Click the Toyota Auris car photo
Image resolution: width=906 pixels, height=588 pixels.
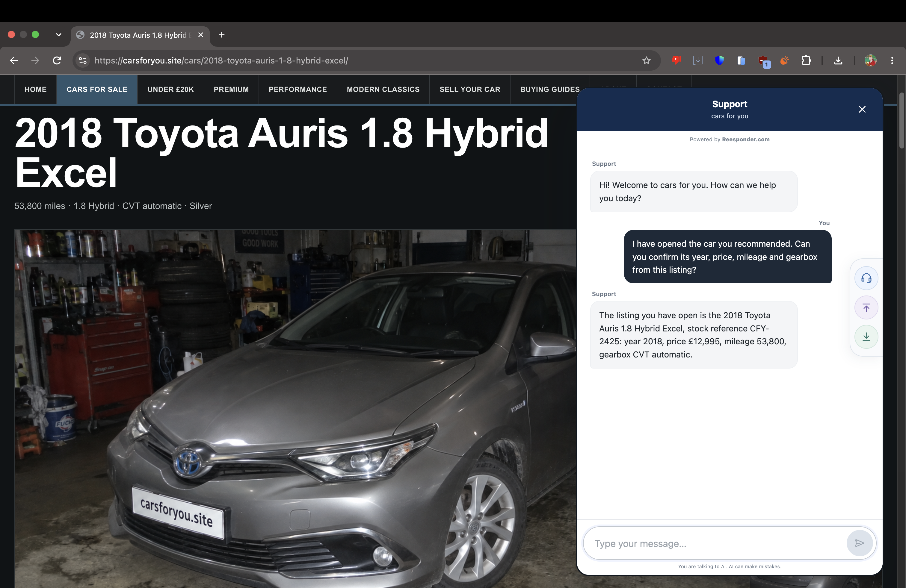click(295, 408)
